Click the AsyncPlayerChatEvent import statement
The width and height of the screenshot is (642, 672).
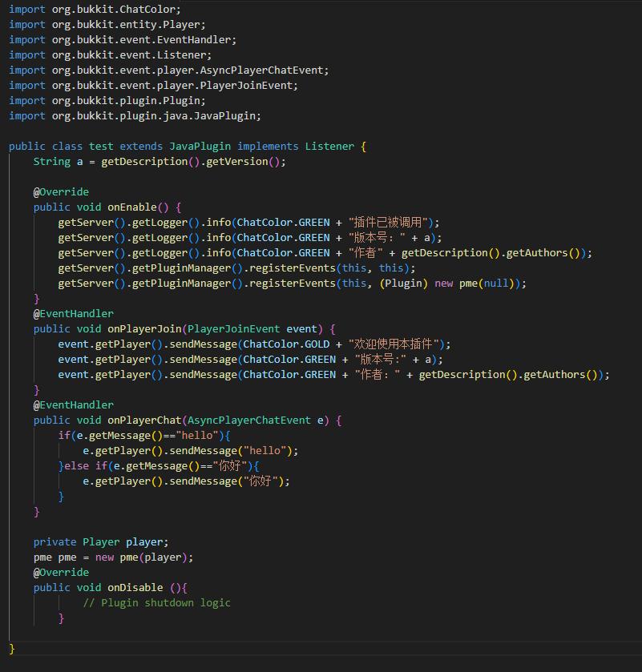pyautogui.click(x=168, y=70)
